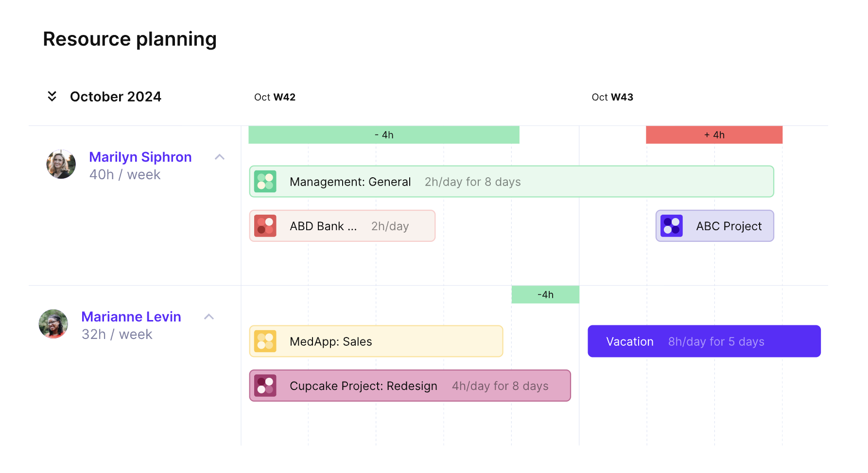The image size is (868, 473).
Task: Select the ABD Bank 2h/day allocation
Action: (x=342, y=226)
